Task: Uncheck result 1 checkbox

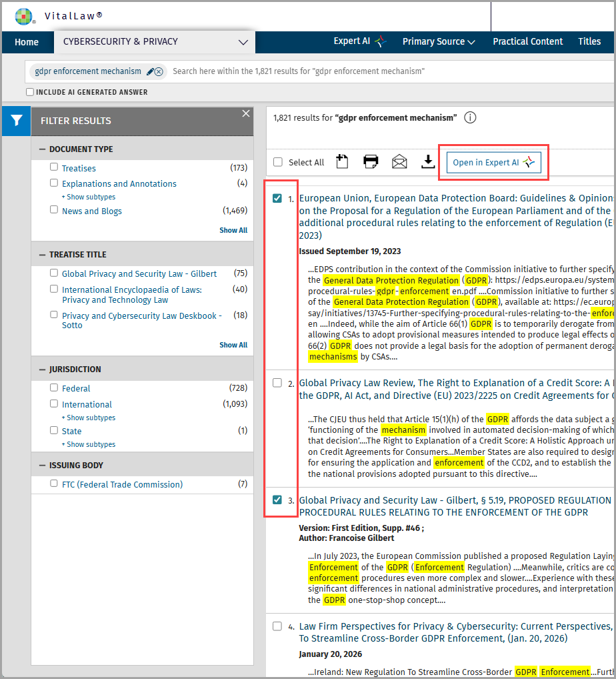Action: (277, 198)
